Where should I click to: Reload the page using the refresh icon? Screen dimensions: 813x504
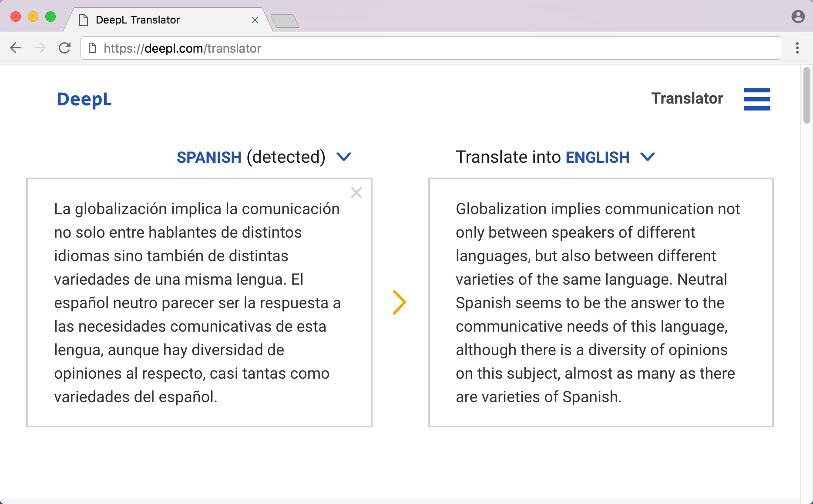click(x=64, y=48)
